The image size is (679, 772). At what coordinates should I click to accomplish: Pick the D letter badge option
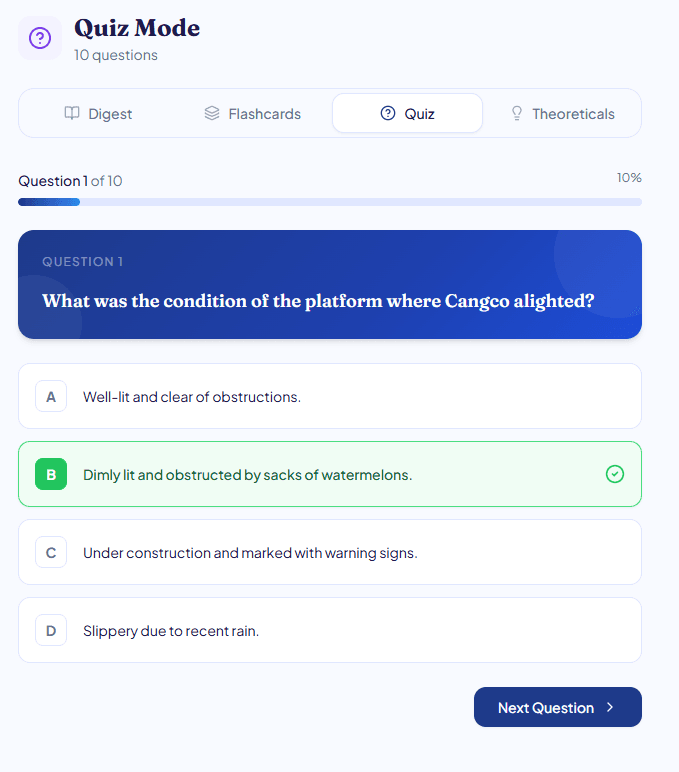[51, 630]
